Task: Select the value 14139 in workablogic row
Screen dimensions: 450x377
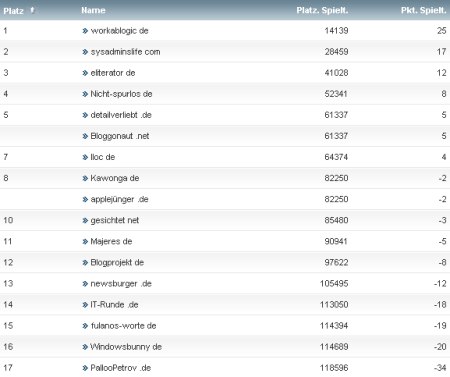Action: point(336,31)
